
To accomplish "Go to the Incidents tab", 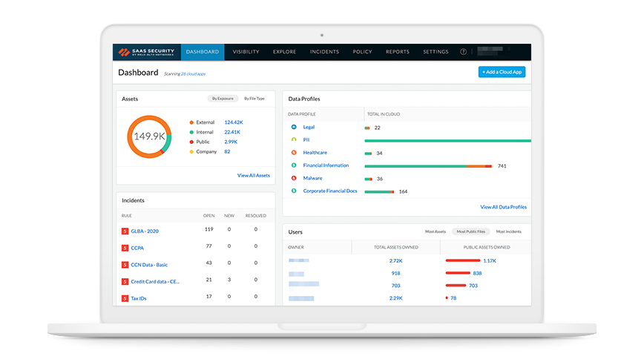I will click(x=324, y=52).
